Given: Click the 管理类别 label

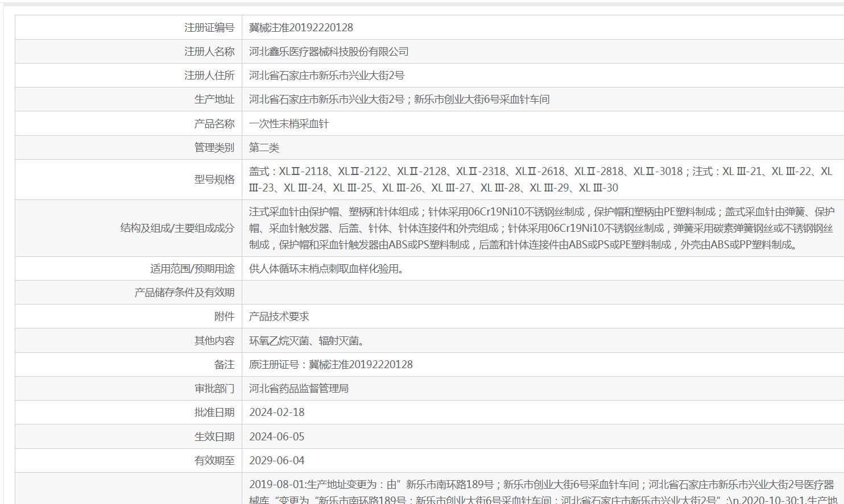Looking at the screenshot, I should (214, 147).
